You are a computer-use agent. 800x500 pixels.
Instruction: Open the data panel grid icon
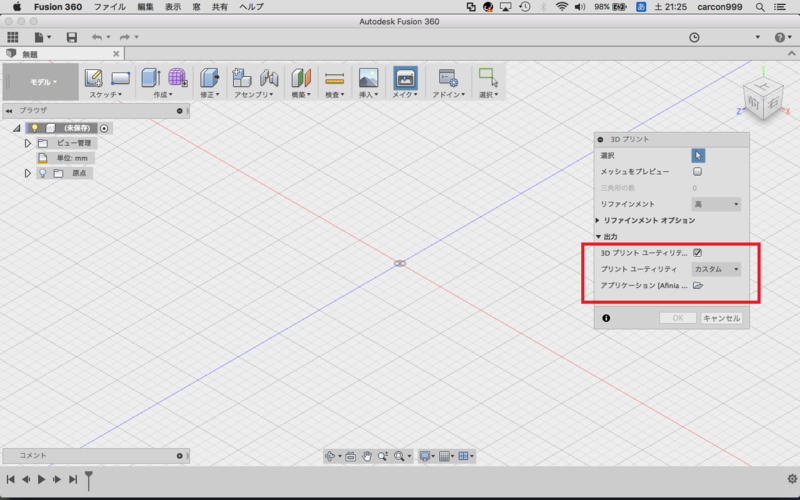[x=13, y=37]
